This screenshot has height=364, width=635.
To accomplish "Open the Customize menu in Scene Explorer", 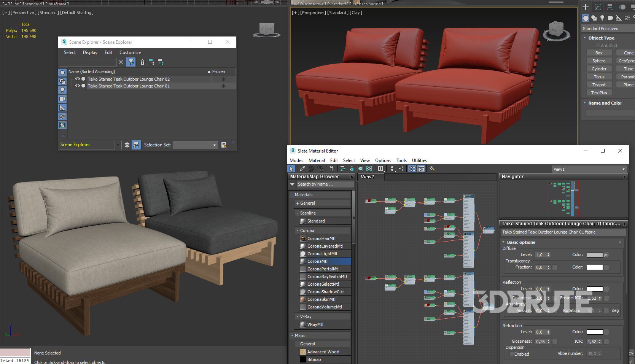I will (x=130, y=52).
